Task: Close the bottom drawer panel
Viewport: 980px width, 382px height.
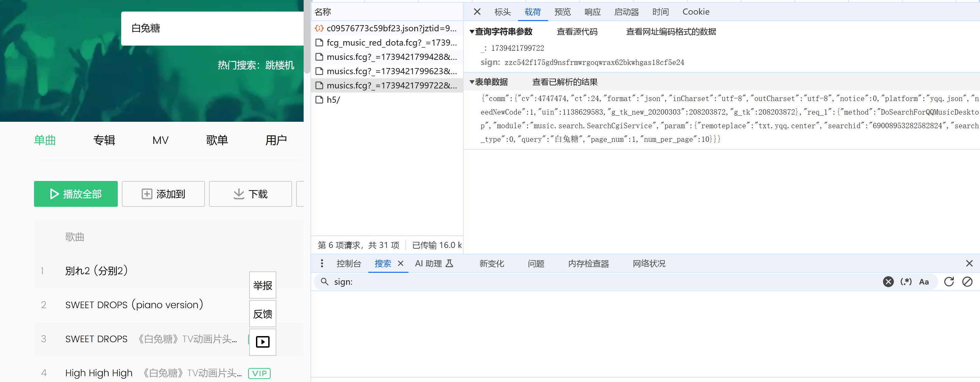Action: click(969, 263)
